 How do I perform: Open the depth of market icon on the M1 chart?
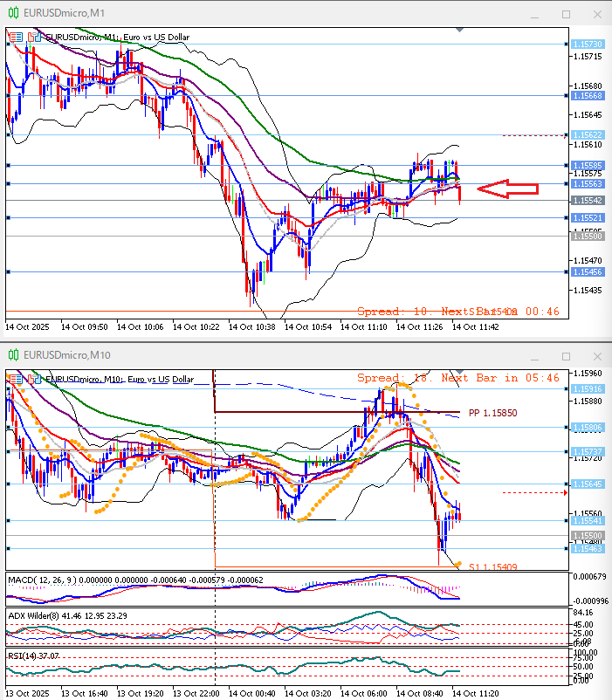click(34, 37)
